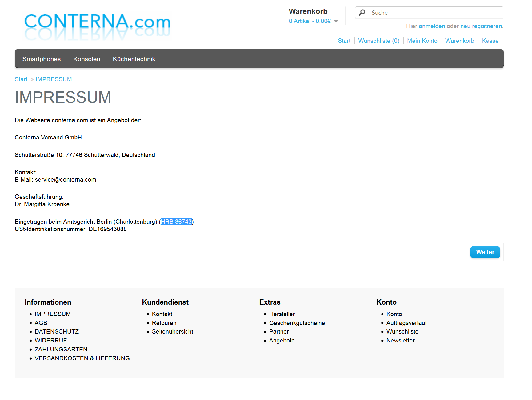Open the Kasse checkout link
532x400 pixels.
click(x=490, y=41)
